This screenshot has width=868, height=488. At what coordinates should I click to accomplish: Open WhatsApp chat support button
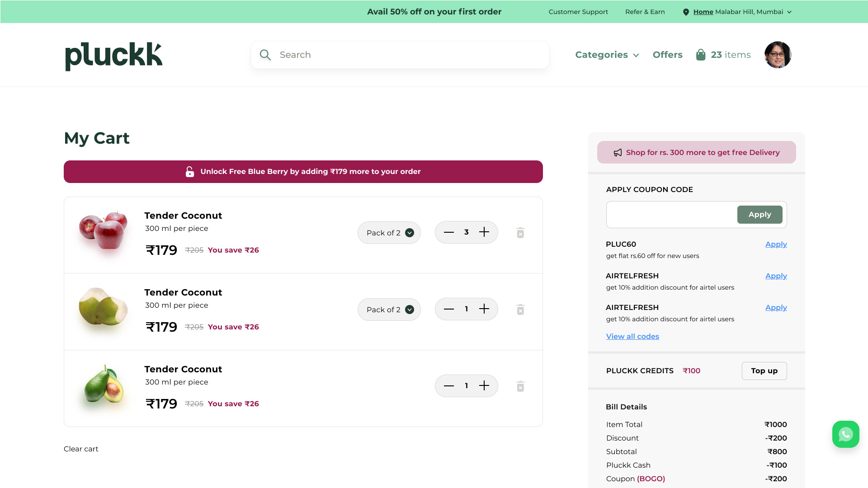pyautogui.click(x=845, y=434)
